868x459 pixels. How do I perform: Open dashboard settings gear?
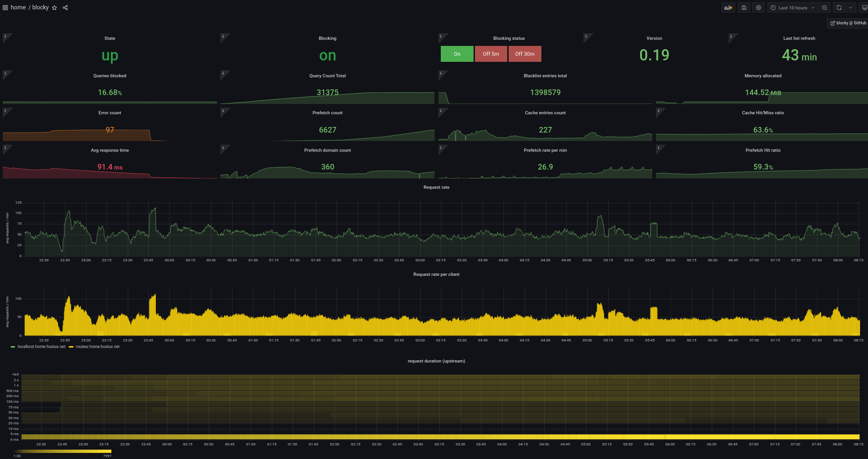759,7
